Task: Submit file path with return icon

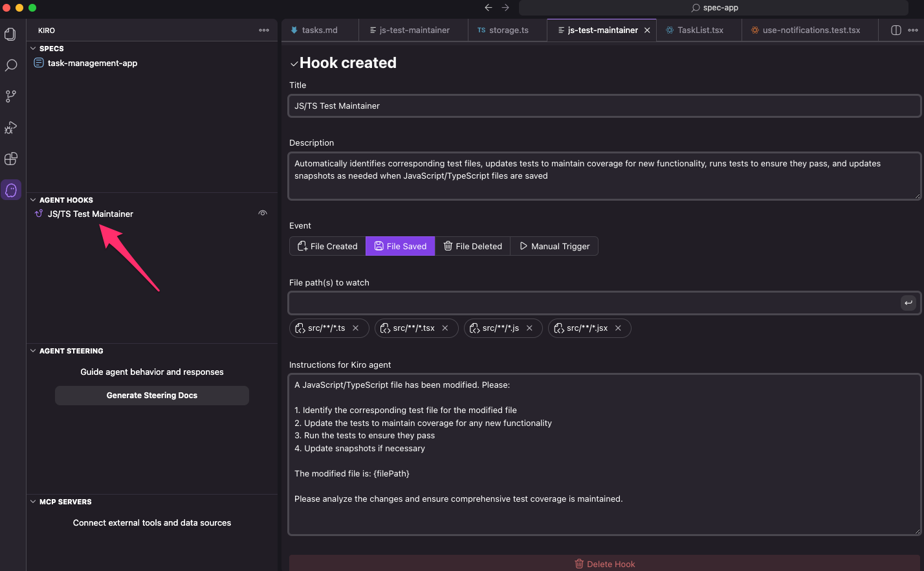Action: pos(908,303)
